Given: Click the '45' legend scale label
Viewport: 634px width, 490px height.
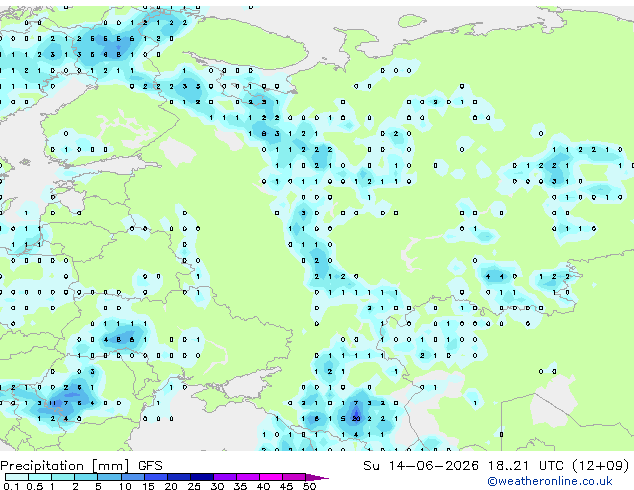Looking at the screenshot, I should pos(286,486).
